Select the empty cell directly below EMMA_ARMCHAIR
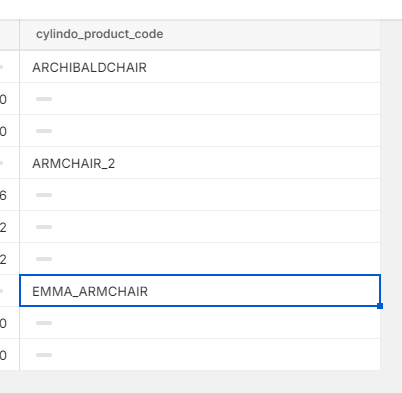 coord(200,323)
